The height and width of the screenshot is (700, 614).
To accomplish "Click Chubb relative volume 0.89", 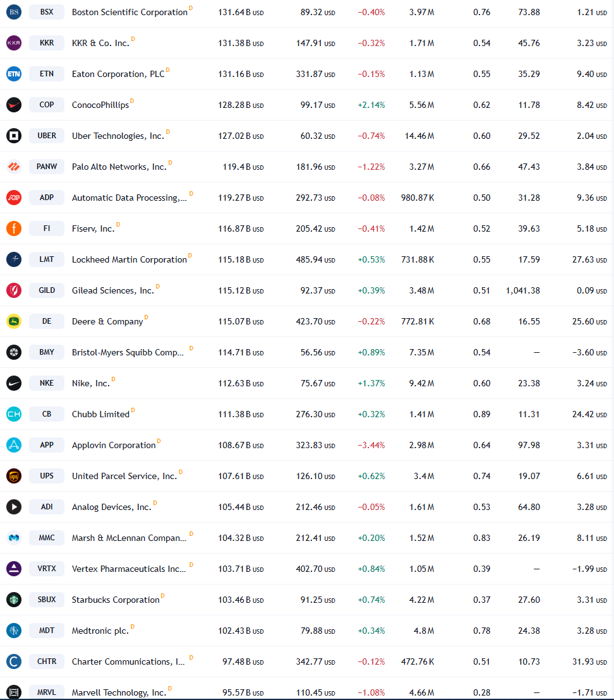I will click(x=482, y=414).
